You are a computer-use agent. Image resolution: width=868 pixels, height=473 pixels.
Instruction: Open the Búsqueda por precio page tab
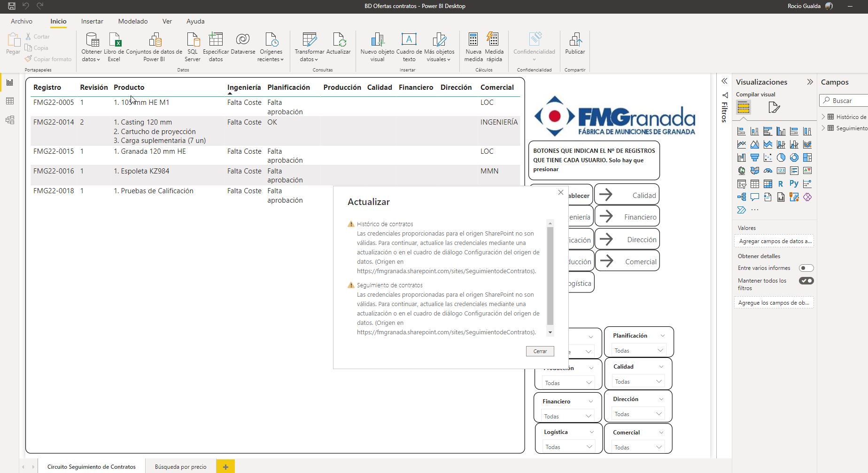tap(181, 467)
